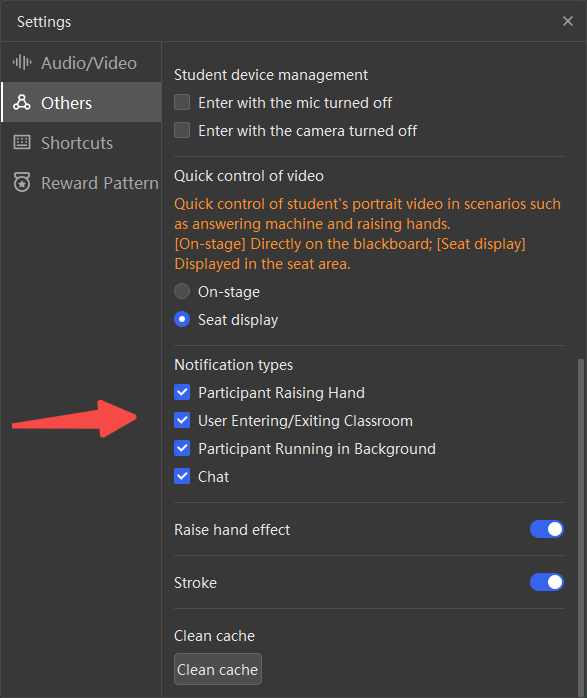Click the Shortcuts keyboard icon

tap(22, 142)
